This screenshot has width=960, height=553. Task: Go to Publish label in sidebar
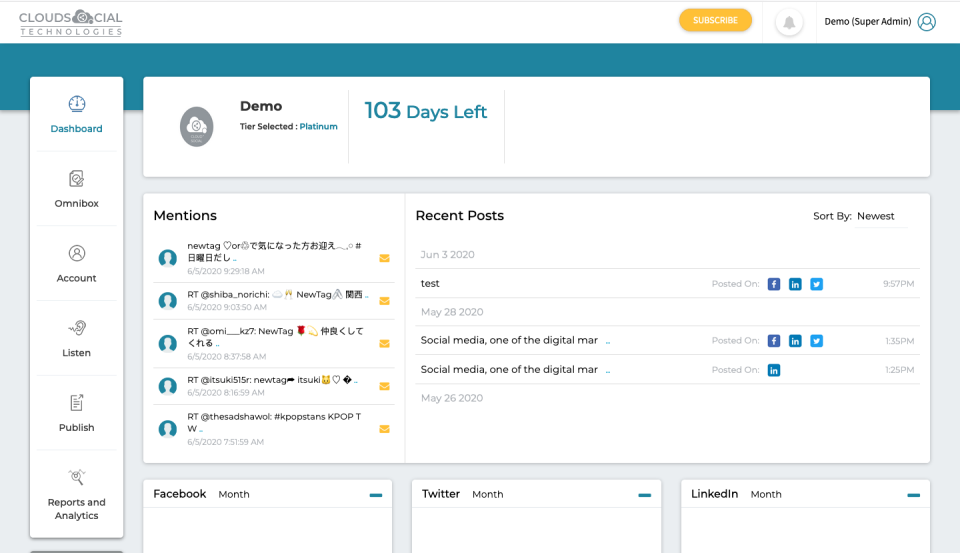coord(77,427)
